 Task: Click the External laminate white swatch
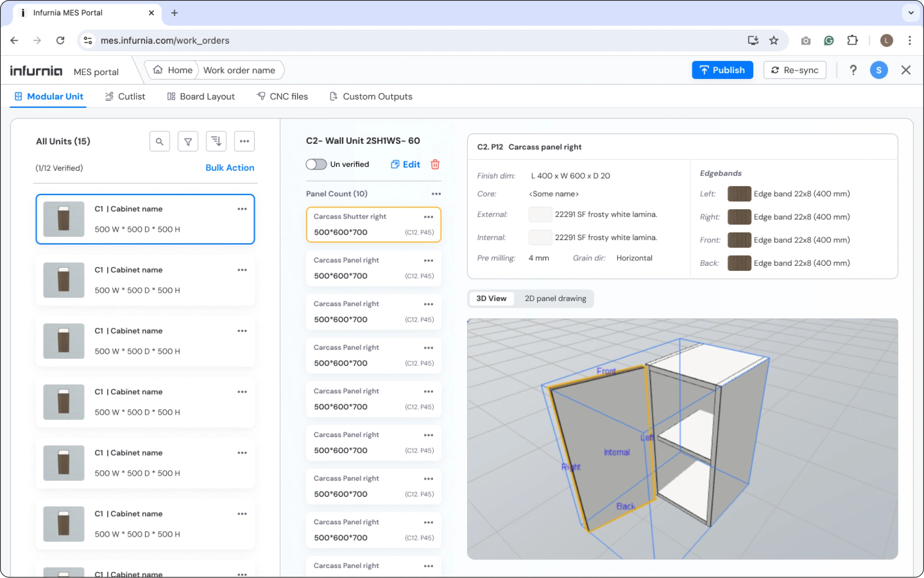(540, 214)
